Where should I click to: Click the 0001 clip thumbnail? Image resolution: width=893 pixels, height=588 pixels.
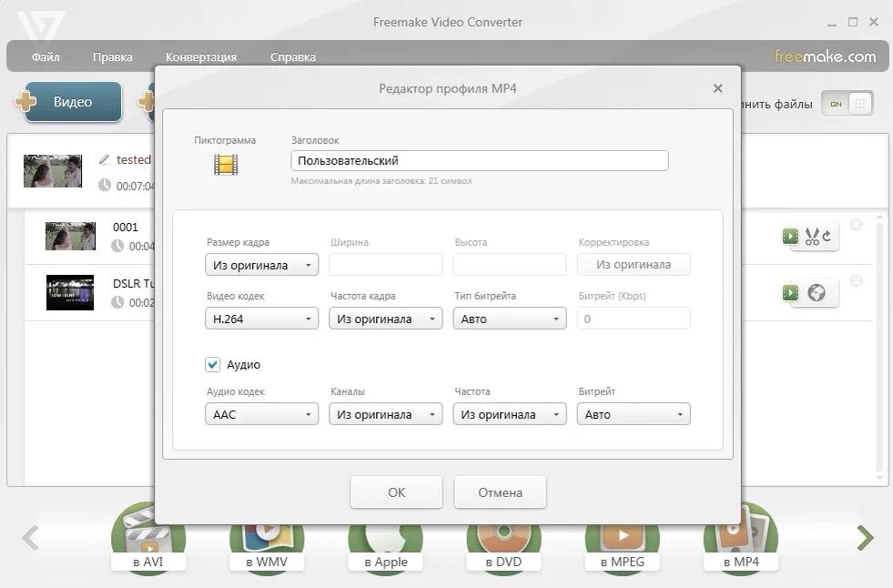pyautogui.click(x=70, y=236)
